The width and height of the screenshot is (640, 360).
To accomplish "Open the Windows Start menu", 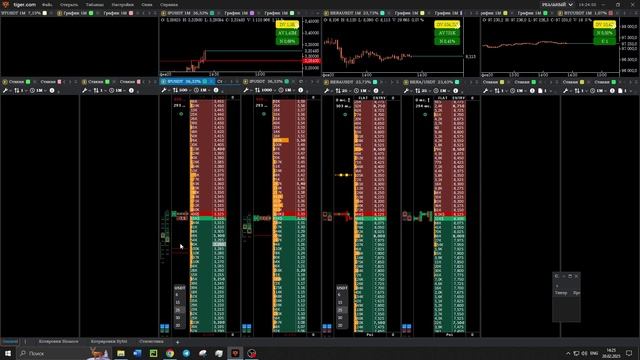I will coord(8,353).
